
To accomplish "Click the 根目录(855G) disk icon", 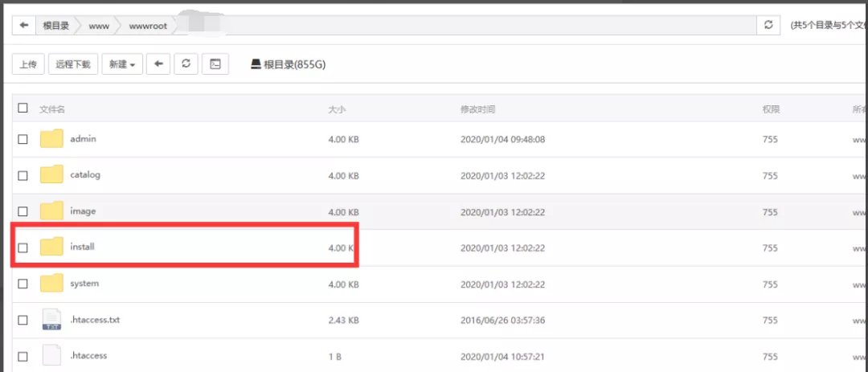I will (256, 64).
